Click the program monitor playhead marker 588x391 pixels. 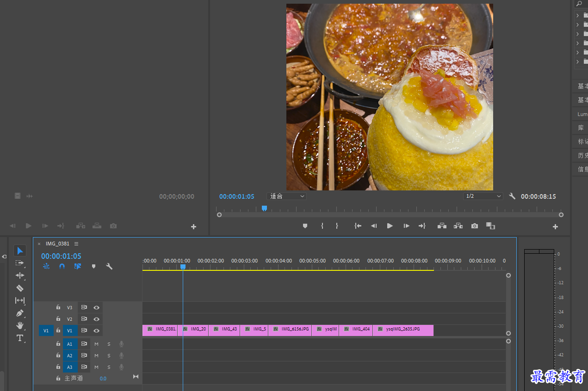pyautogui.click(x=264, y=208)
